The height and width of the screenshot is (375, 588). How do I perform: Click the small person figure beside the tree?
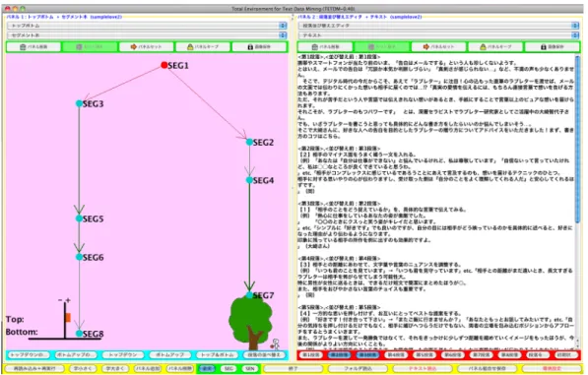click(276, 344)
